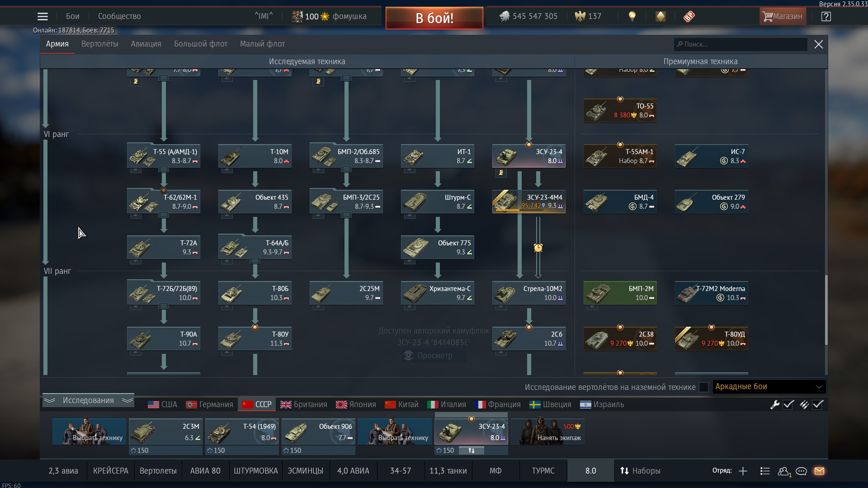868x488 pixels.
Task: Select the Хризантема-С vehicle card
Action: 438,293
